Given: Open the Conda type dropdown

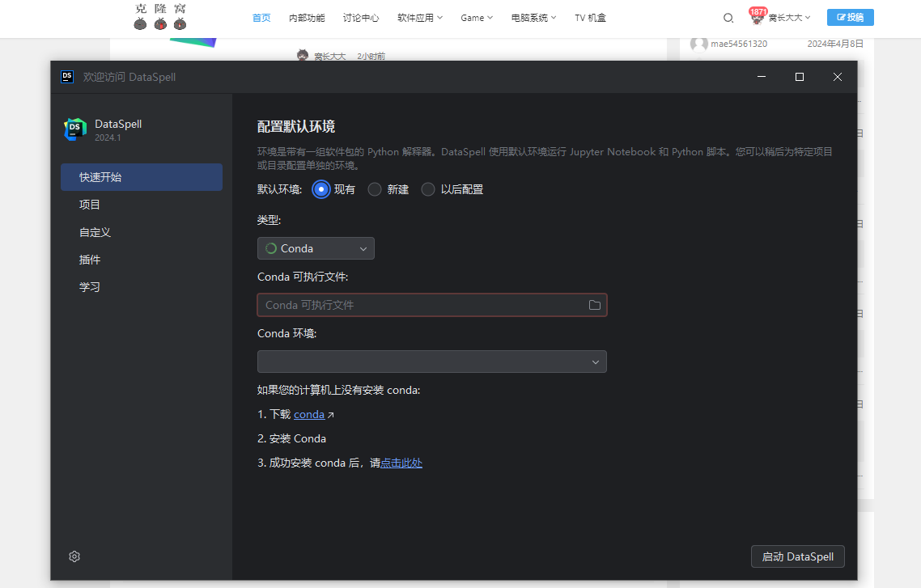Looking at the screenshot, I should [316, 248].
